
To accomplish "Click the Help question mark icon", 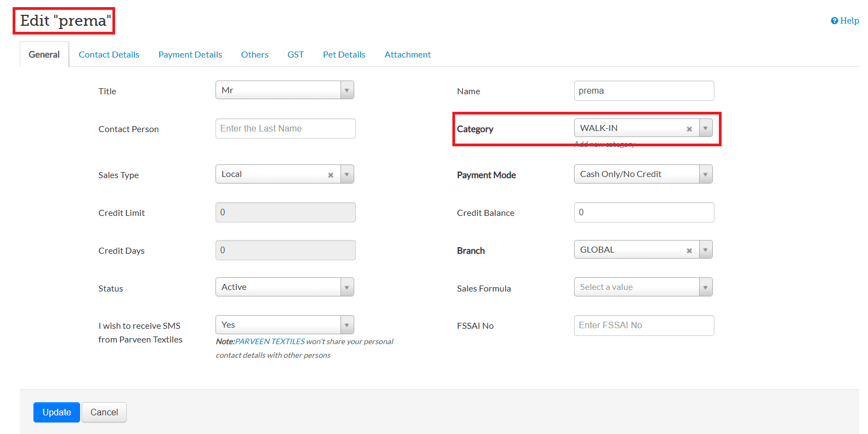I will point(834,21).
